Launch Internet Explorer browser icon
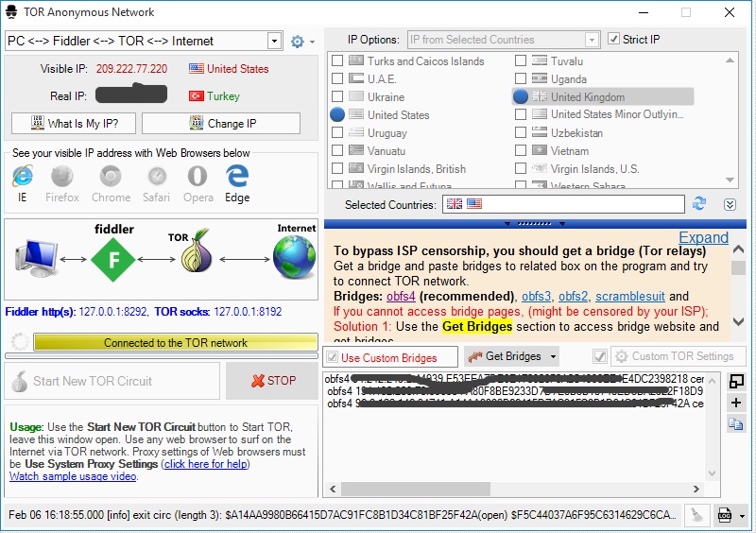The height and width of the screenshot is (533, 756). pyautogui.click(x=23, y=176)
